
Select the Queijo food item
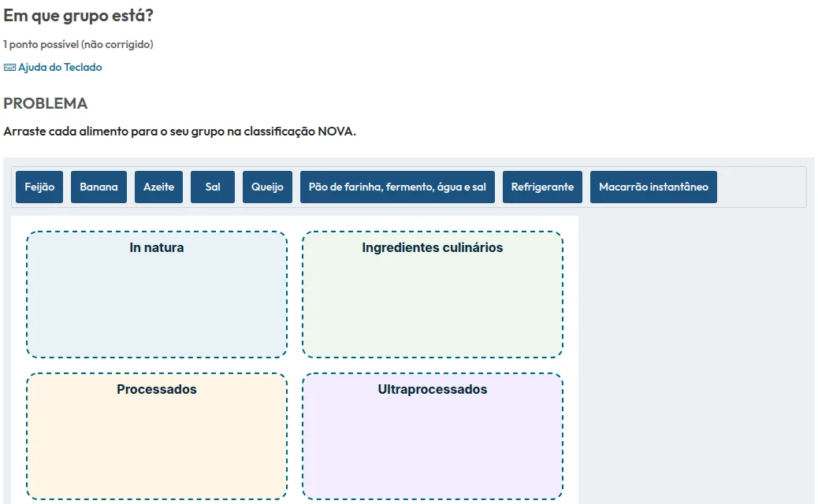coord(267,187)
